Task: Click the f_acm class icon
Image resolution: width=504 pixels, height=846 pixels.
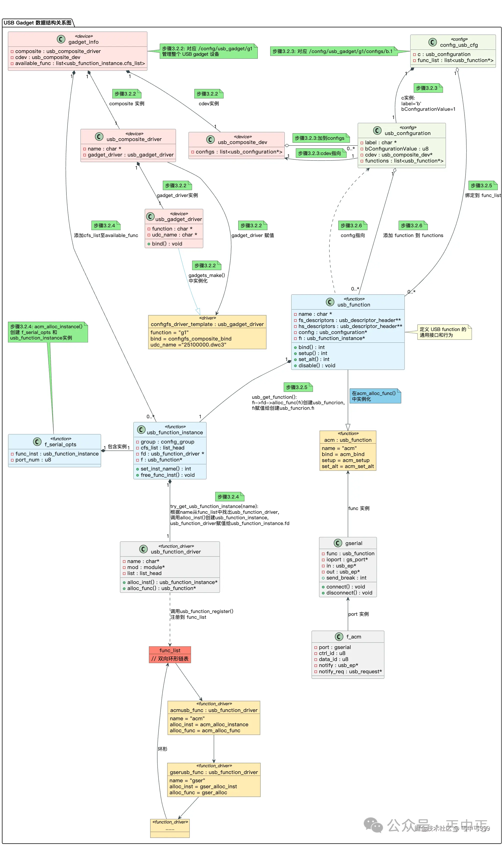Action: [x=339, y=636]
